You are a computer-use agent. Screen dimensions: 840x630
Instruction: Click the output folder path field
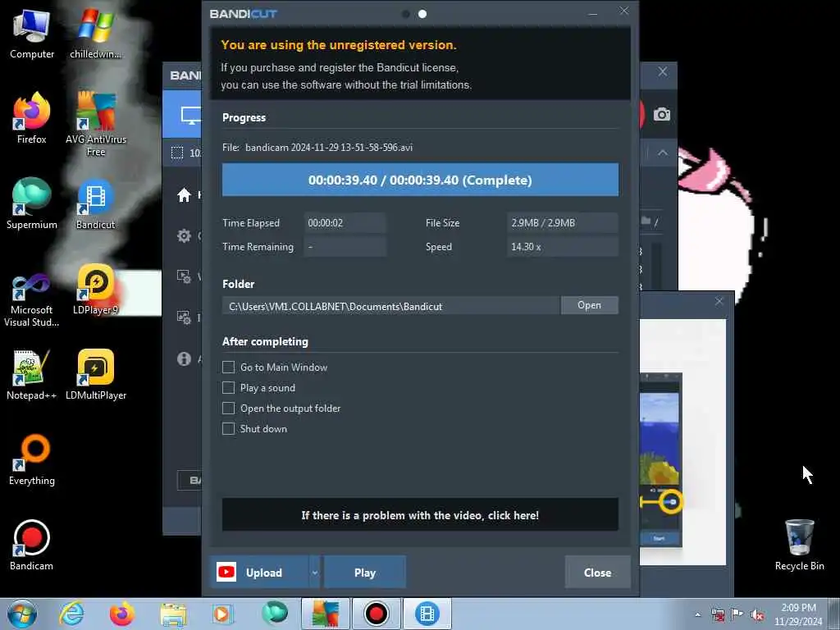pos(391,306)
